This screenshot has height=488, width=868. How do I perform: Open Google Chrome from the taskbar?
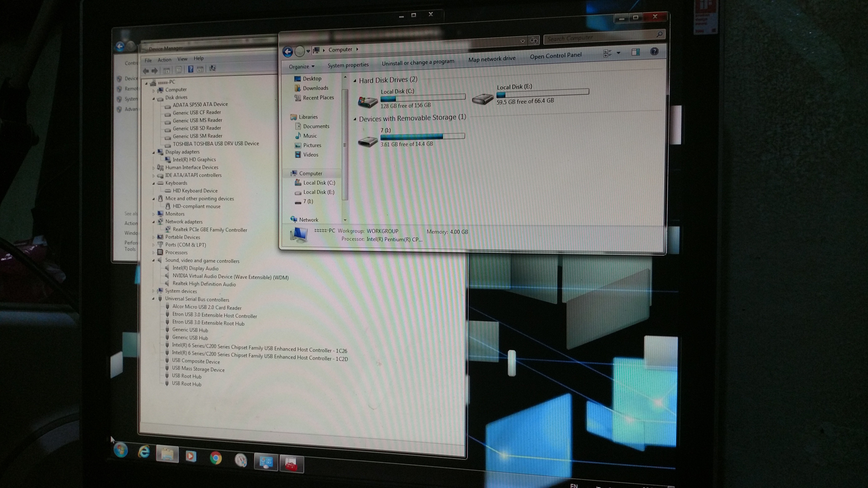[x=216, y=458]
